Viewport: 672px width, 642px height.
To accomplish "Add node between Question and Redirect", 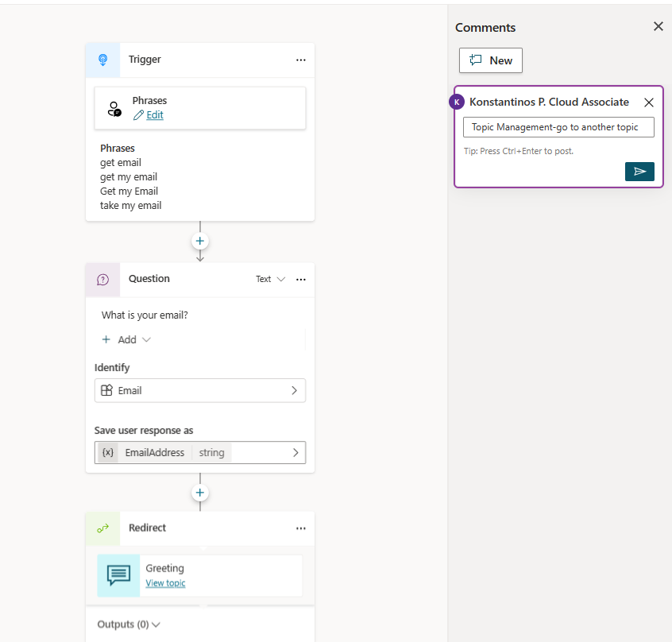I will pos(200,493).
